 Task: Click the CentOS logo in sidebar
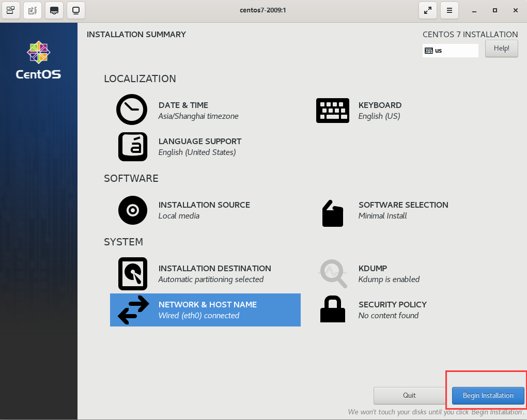tap(38, 60)
